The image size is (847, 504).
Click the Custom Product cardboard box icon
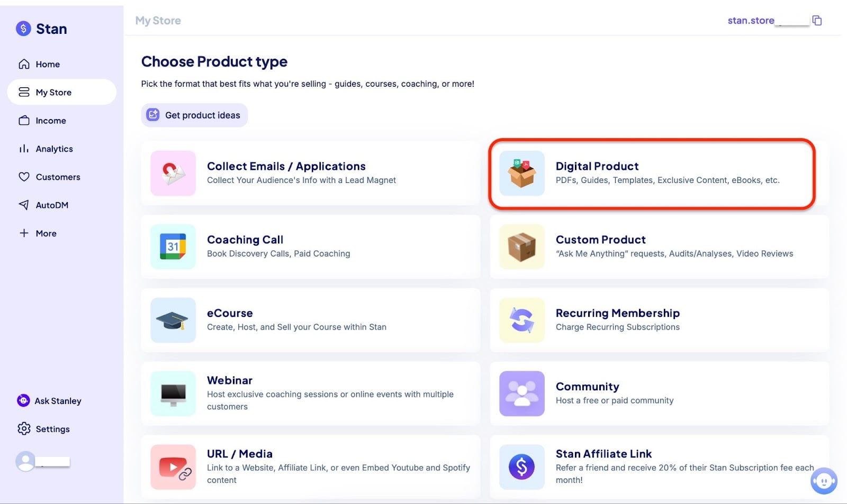click(522, 247)
